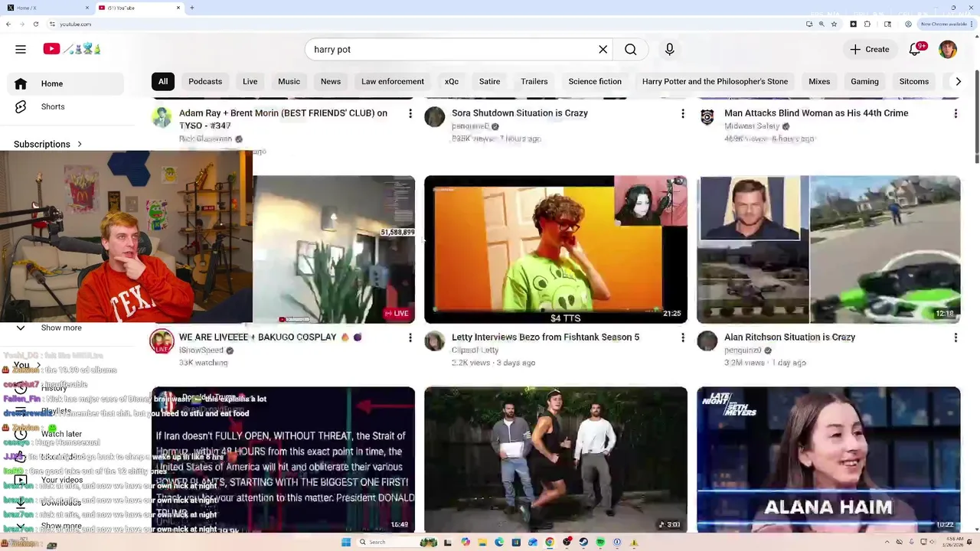The height and width of the screenshot is (551, 980).
Task: Open the notifications bell
Action: 915,49
